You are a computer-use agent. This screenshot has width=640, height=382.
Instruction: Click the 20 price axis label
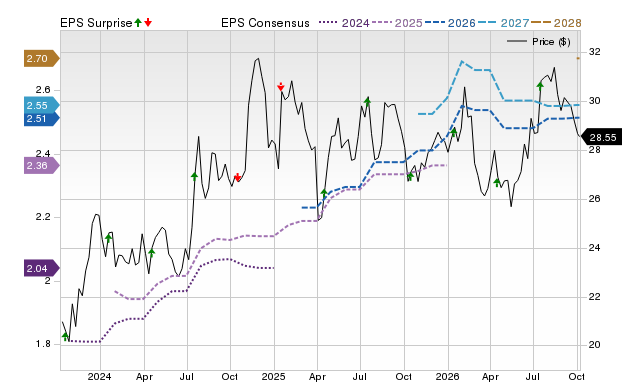coord(595,345)
